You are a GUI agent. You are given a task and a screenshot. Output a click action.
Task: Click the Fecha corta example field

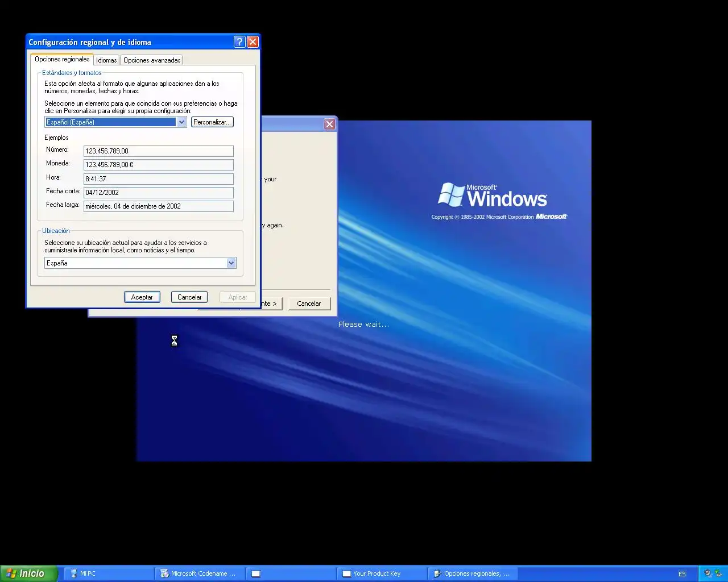point(158,193)
